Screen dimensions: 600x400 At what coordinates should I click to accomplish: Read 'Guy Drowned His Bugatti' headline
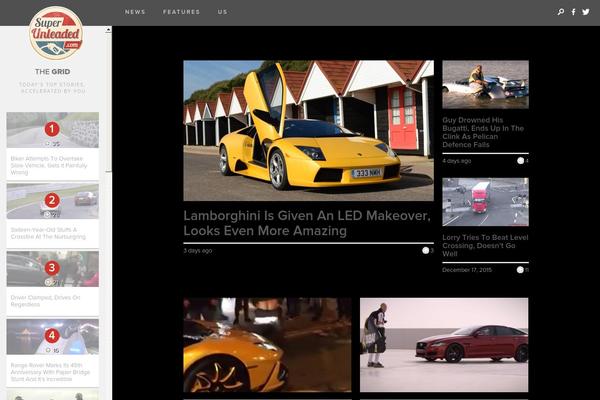483,132
